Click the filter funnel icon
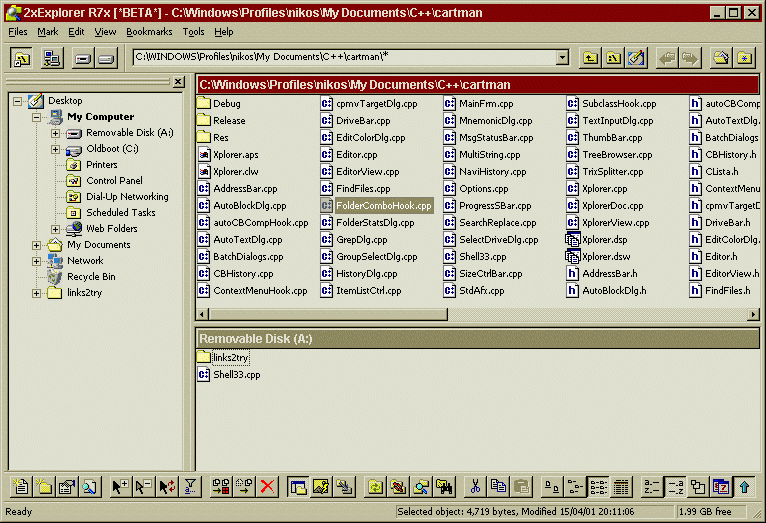The width and height of the screenshot is (766, 523). tap(190, 487)
